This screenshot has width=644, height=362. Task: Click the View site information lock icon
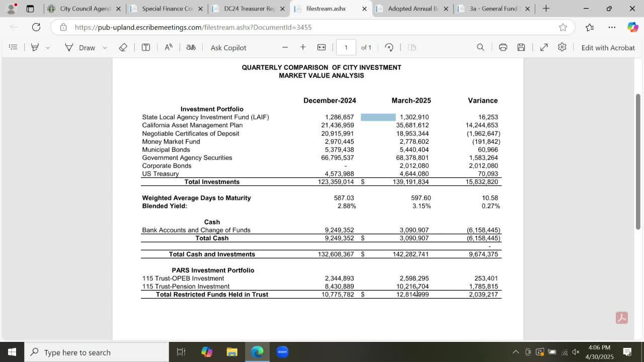pos(63,27)
